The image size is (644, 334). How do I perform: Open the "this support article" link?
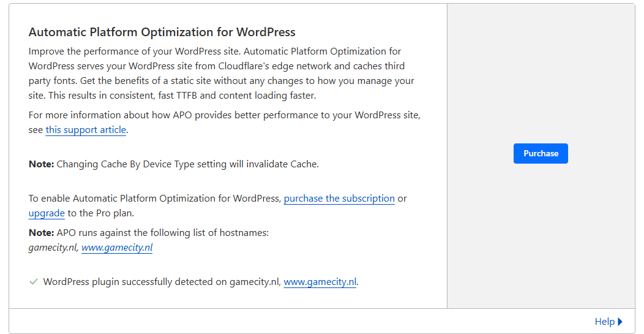86,130
